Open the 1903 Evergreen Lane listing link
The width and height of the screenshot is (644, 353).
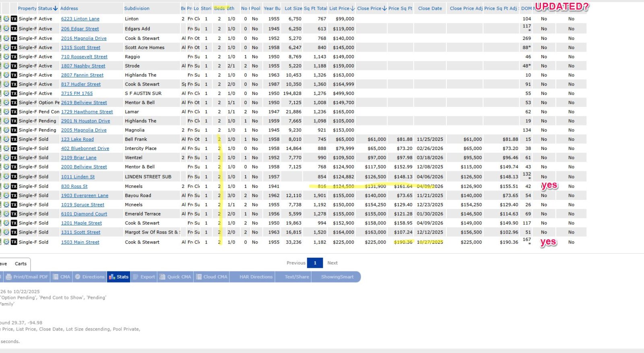tap(85, 196)
